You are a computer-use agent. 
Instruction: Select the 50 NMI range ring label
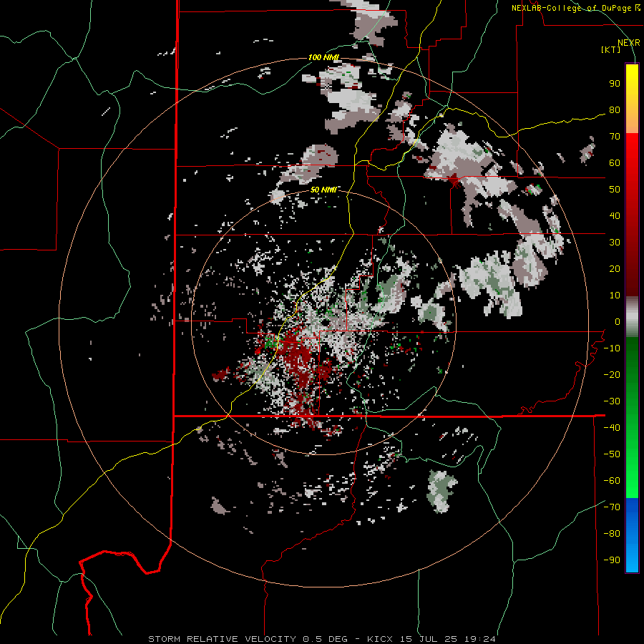click(323, 190)
